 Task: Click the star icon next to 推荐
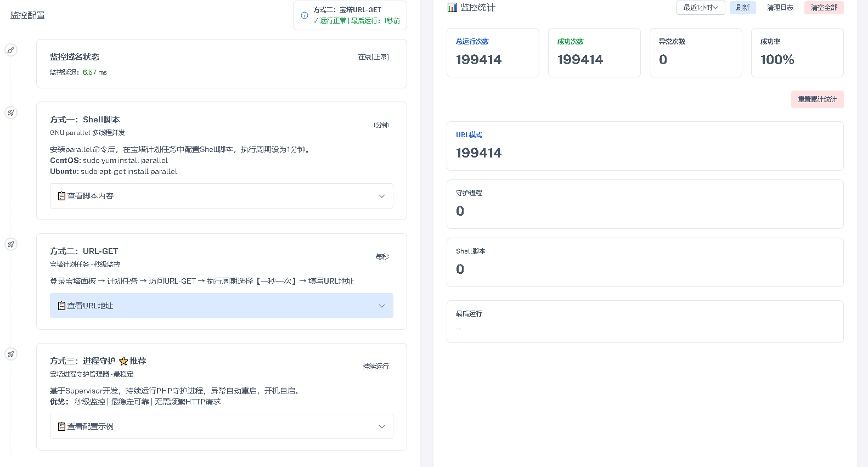pyautogui.click(x=123, y=361)
